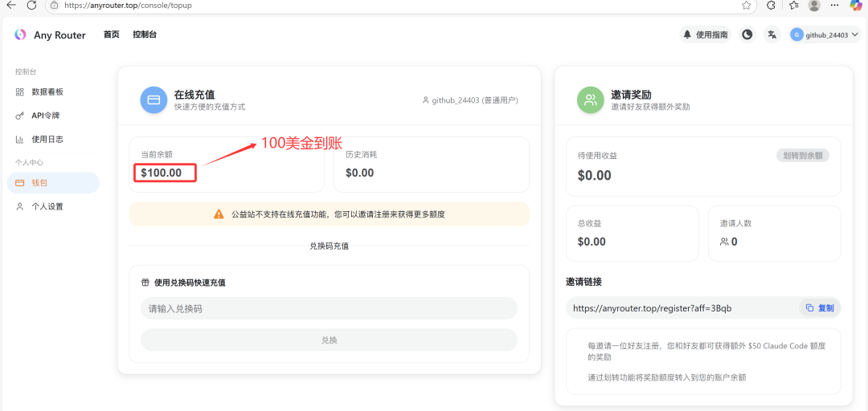Screen dimensions: 868x411
Task: Open the language switcher icon
Action: 772,35
